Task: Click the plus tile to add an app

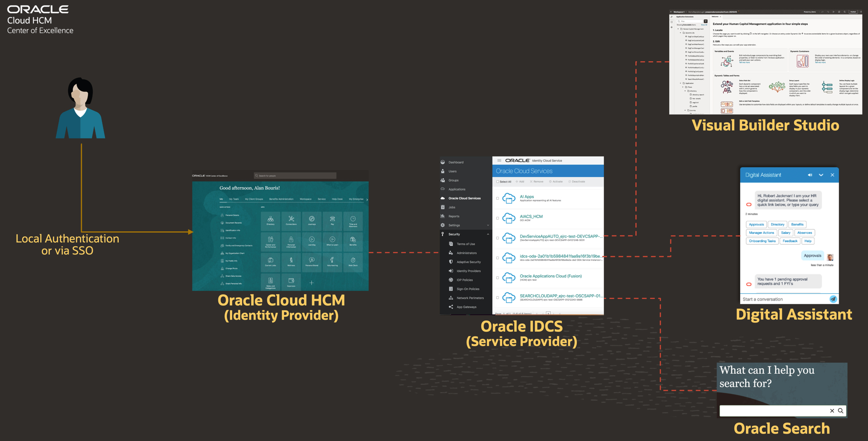Action: (x=312, y=283)
